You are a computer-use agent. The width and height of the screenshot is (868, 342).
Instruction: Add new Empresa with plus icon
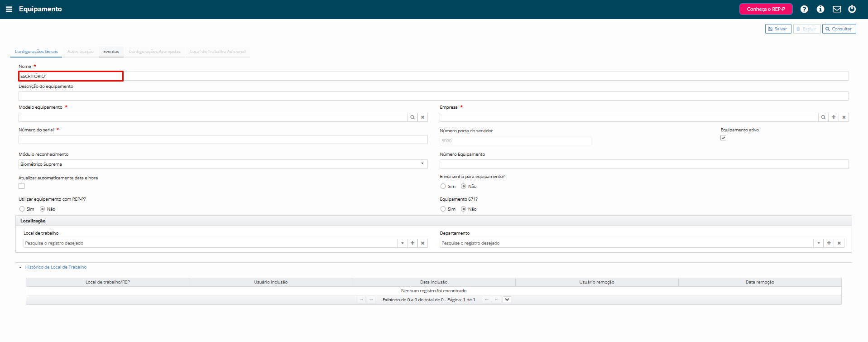(834, 117)
